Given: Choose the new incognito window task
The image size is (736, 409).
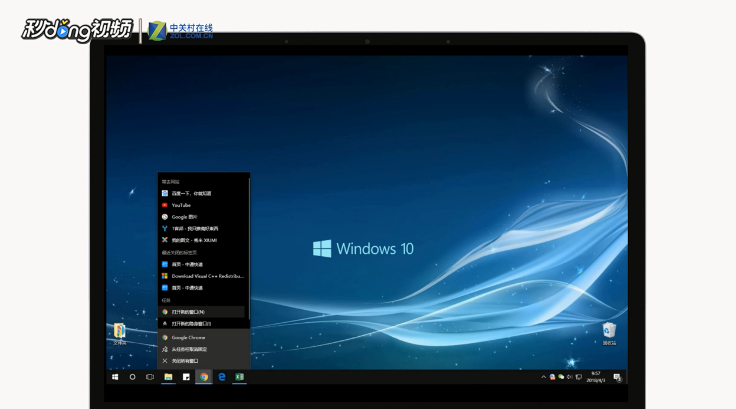Looking at the screenshot, I should coord(202,324).
